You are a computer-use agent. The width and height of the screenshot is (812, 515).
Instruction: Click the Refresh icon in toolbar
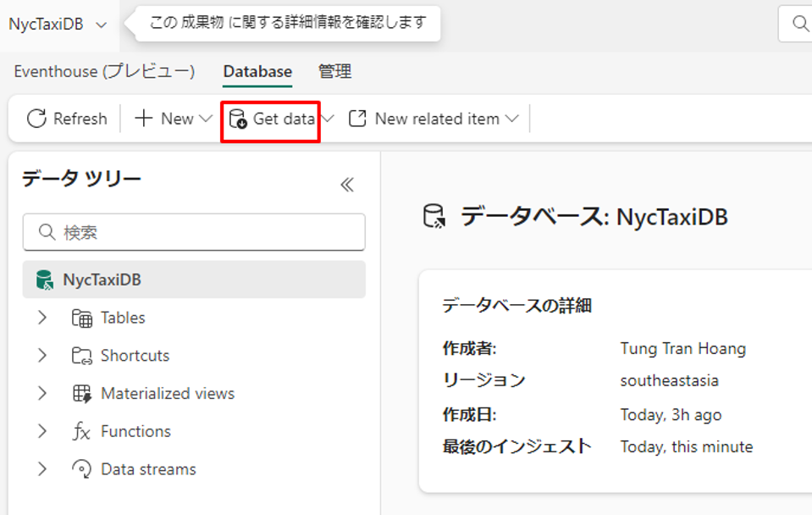(x=36, y=119)
